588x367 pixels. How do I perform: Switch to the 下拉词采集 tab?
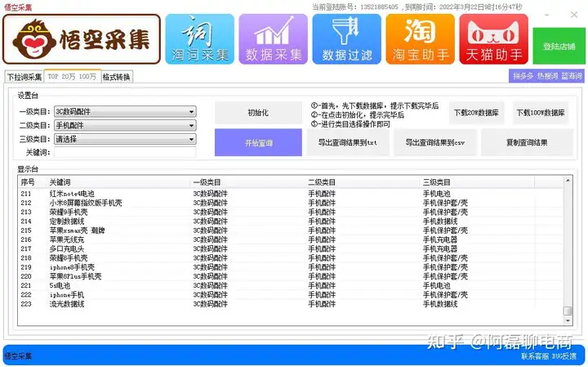24,77
